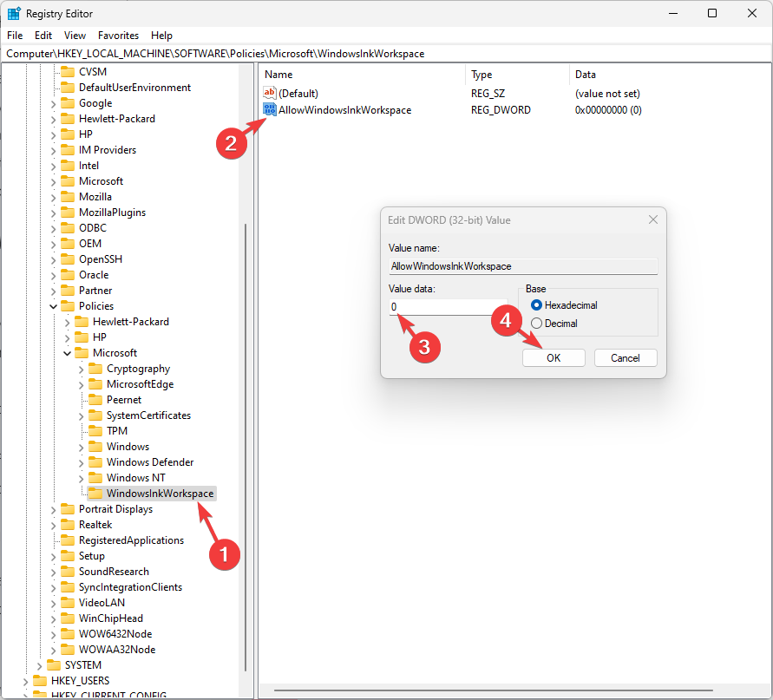
Task: Open the Favorites menu
Action: [118, 36]
